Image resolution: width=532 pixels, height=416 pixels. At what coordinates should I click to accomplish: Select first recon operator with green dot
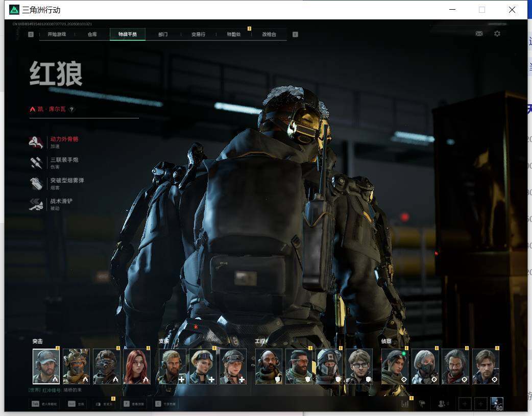(x=395, y=366)
